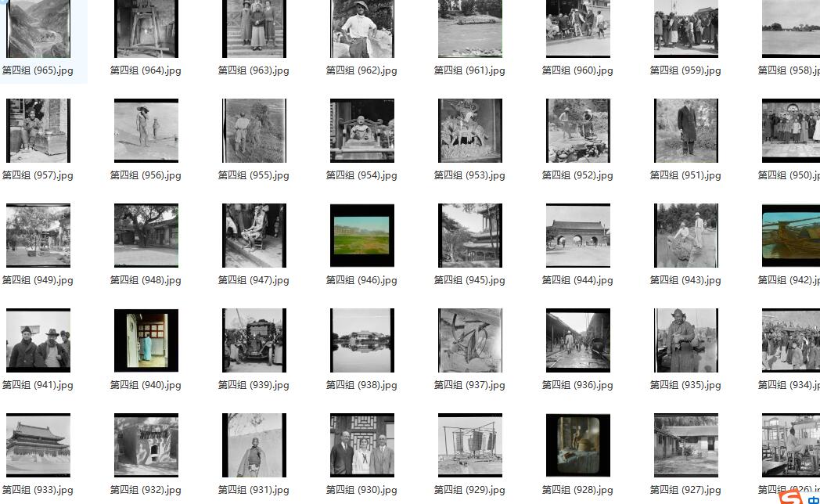Select the two-men portrait 第四组 (941).jpg

pyautogui.click(x=38, y=340)
